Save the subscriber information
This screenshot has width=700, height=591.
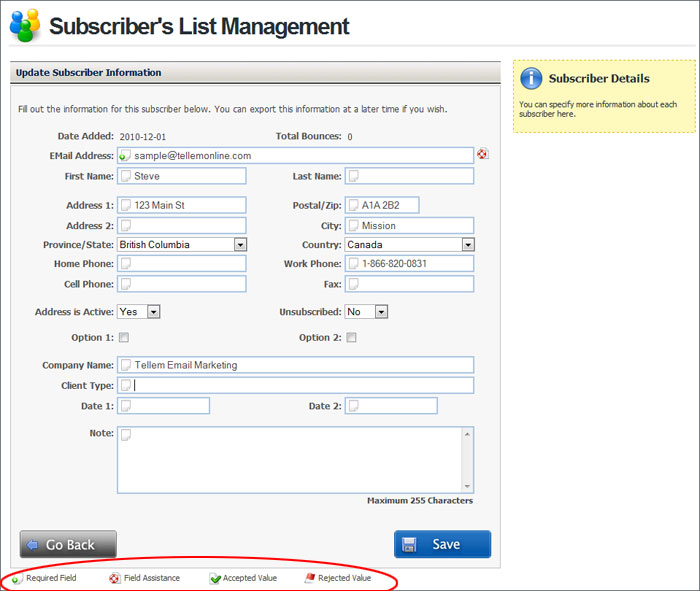(x=442, y=544)
